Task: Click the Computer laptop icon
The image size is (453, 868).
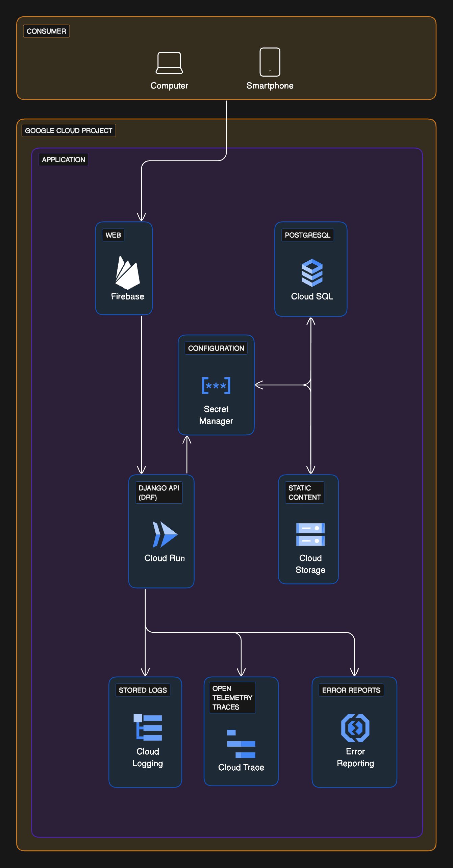Action: coord(169,63)
